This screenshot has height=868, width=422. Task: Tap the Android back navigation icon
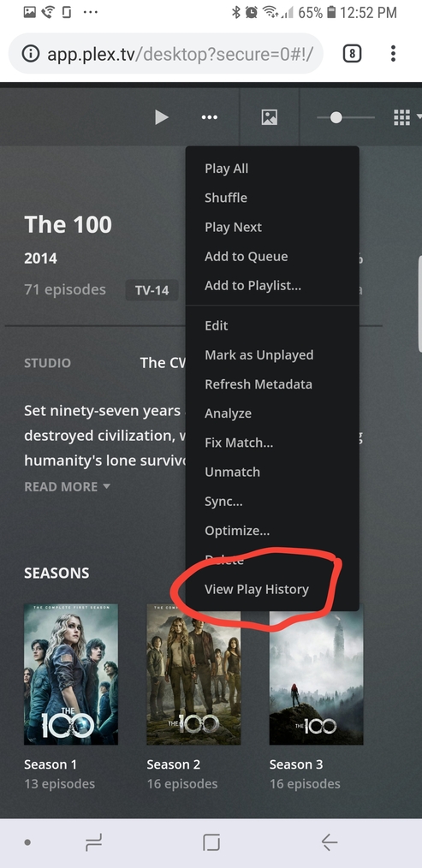329,842
